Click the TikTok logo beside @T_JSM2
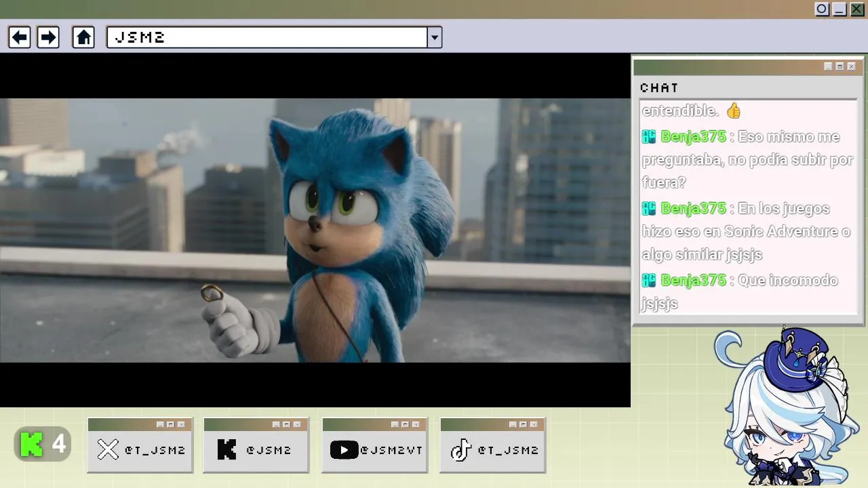The height and width of the screenshot is (488, 868). pos(461,449)
